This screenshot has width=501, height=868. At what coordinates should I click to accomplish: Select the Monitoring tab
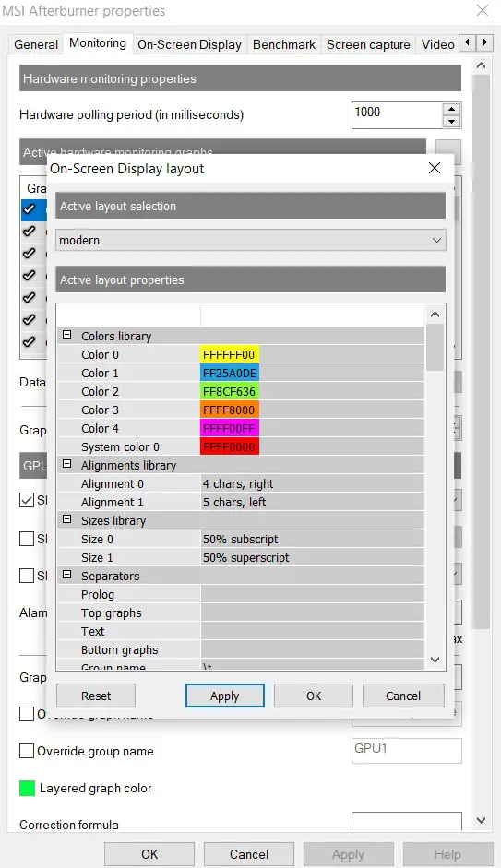point(98,43)
